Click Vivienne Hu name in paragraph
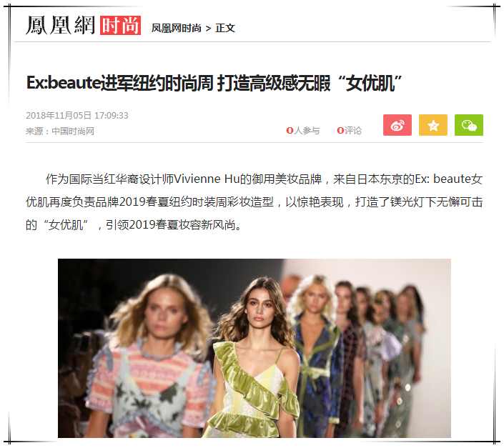This screenshot has height=448, width=504. pos(207,179)
